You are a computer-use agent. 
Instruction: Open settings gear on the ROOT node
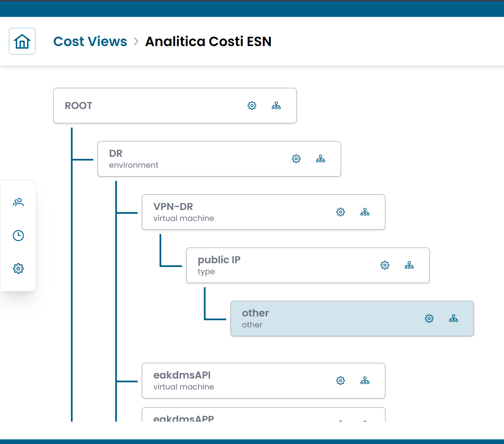pyautogui.click(x=252, y=106)
